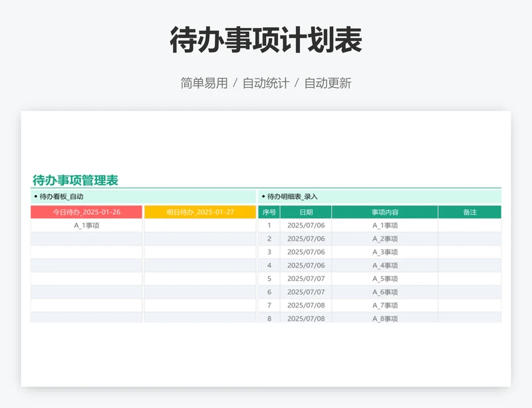Click the A_6事项 cell

coord(385,292)
